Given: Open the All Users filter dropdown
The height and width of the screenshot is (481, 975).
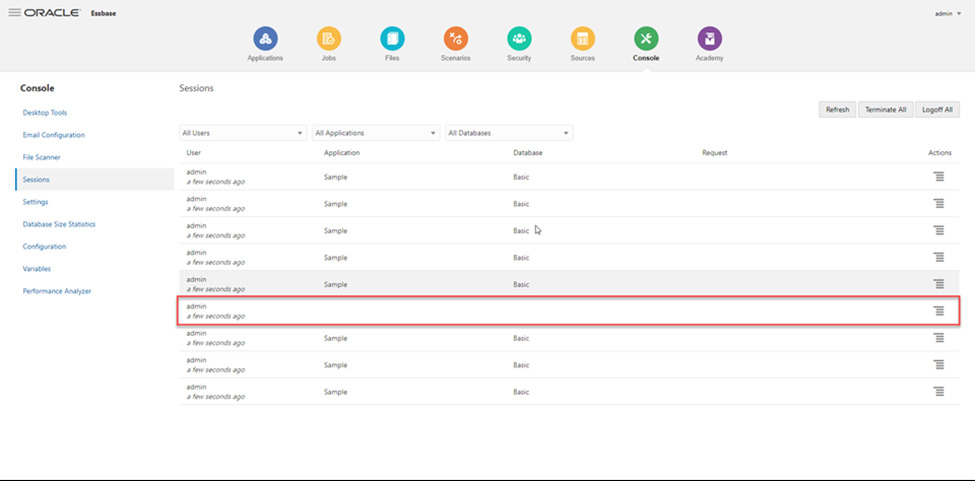Looking at the screenshot, I should 243,133.
